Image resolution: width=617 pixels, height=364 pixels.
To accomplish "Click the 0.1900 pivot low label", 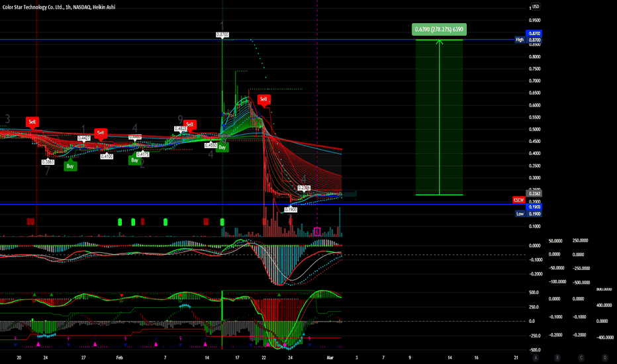I will coord(291,210).
